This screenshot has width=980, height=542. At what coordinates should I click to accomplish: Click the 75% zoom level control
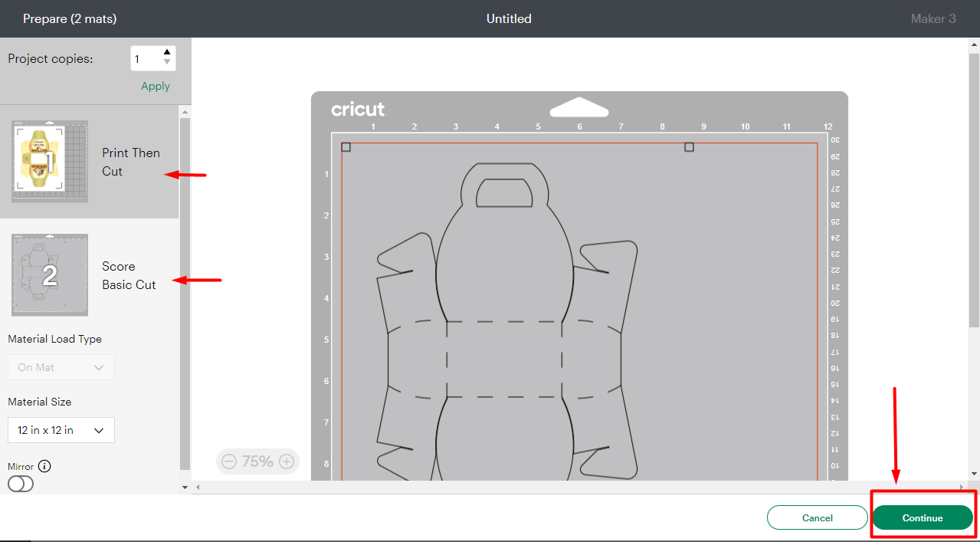tap(258, 462)
